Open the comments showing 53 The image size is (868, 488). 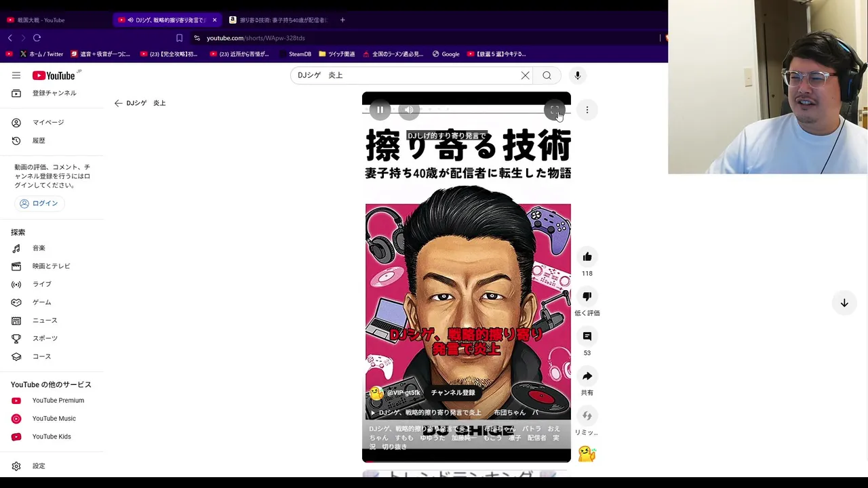click(x=587, y=336)
